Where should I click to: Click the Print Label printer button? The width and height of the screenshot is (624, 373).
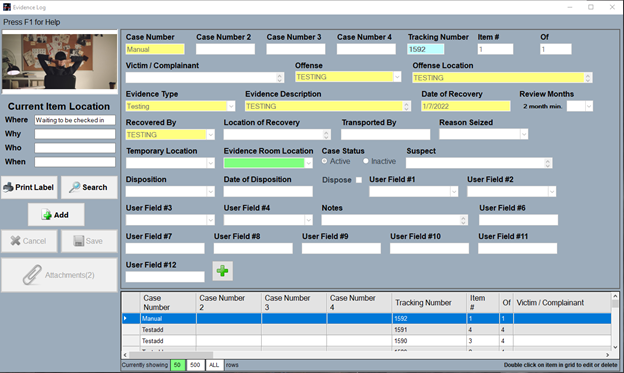(29, 187)
